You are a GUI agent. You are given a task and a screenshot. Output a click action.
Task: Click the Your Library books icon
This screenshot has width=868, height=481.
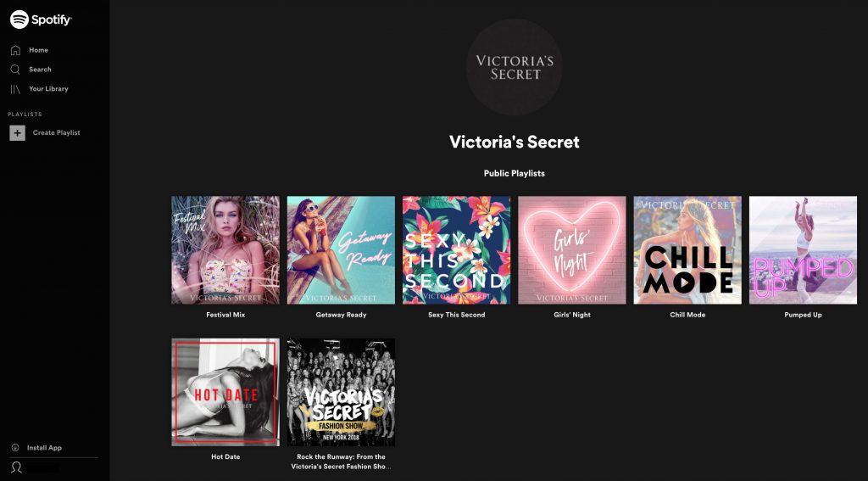tap(15, 89)
